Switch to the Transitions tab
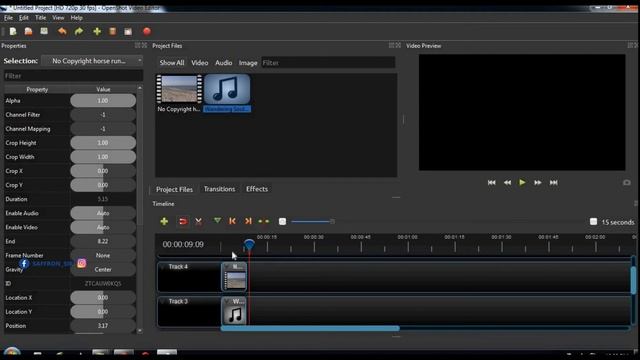640x360 pixels. [219, 189]
